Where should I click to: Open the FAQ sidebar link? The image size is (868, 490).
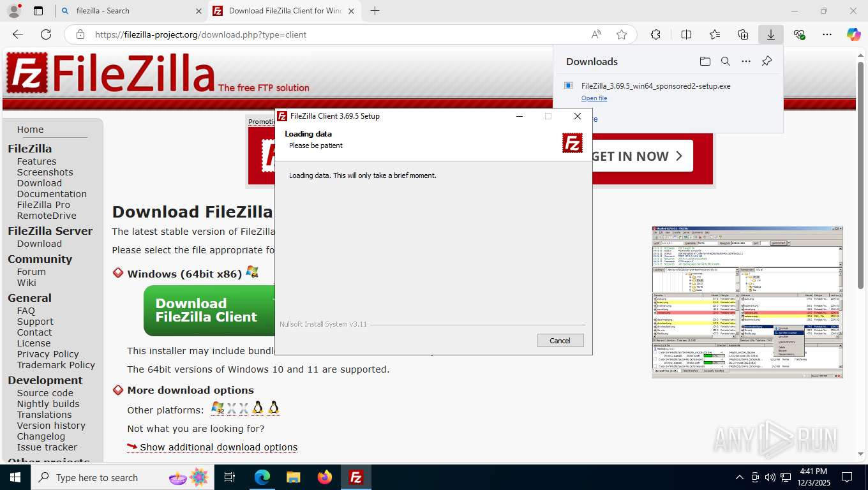click(x=26, y=311)
